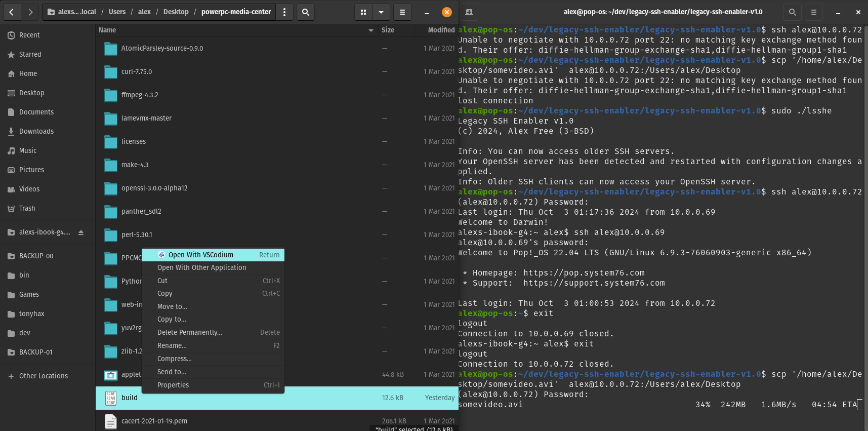Open new terminal tab button
This screenshot has height=431, width=868.
pos(469,12)
